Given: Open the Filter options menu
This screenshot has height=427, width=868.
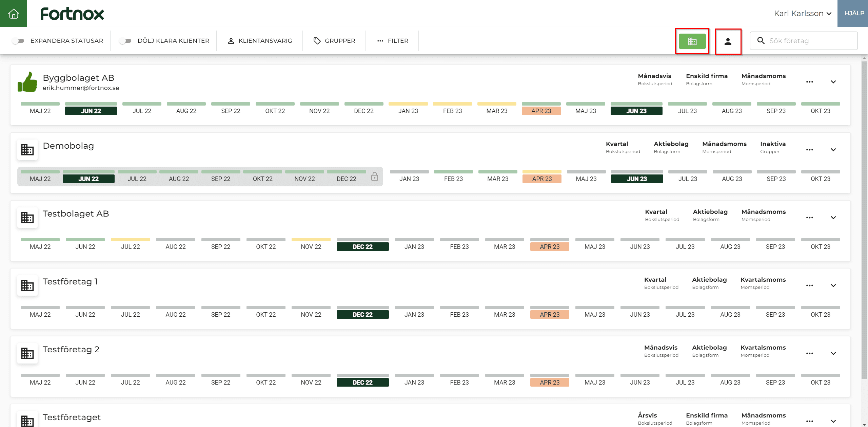Looking at the screenshot, I should click(393, 41).
